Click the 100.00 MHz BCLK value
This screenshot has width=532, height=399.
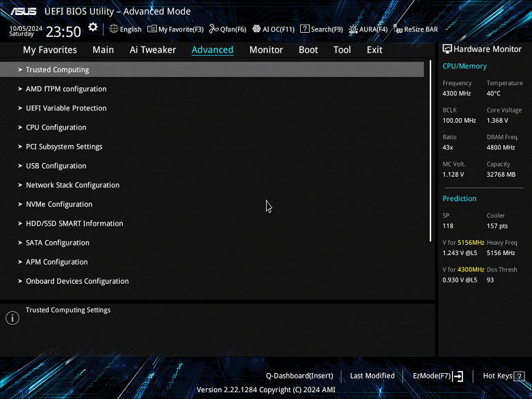(459, 121)
